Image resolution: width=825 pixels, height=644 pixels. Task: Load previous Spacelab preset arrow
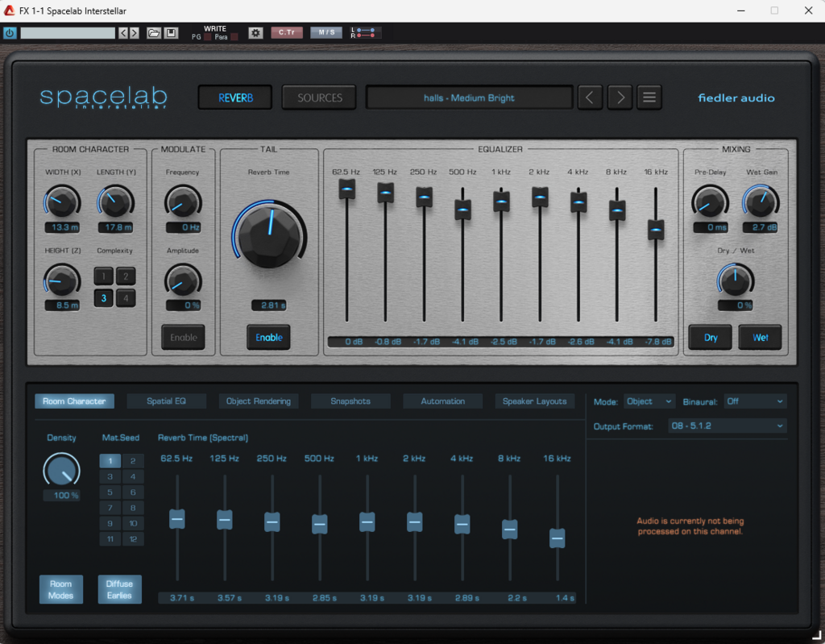point(590,98)
